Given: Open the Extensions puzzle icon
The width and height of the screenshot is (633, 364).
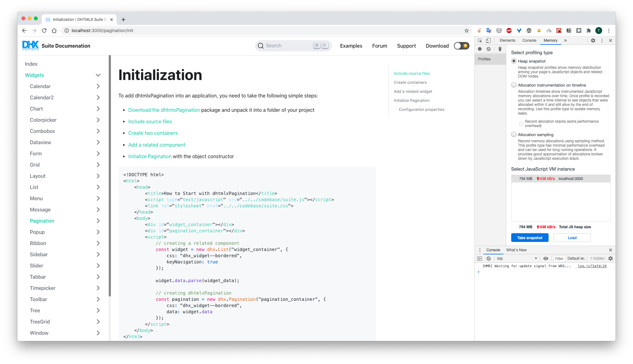Looking at the screenshot, I should (588, 31).
